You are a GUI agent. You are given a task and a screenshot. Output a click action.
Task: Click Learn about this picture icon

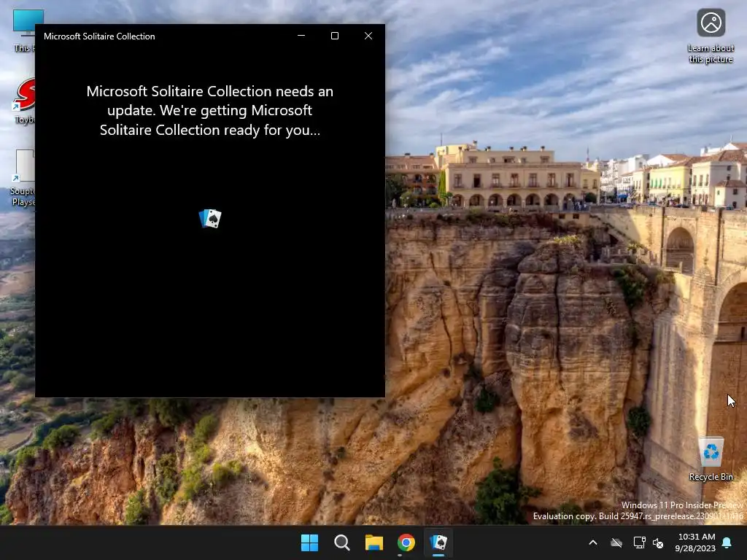[711, 36]
